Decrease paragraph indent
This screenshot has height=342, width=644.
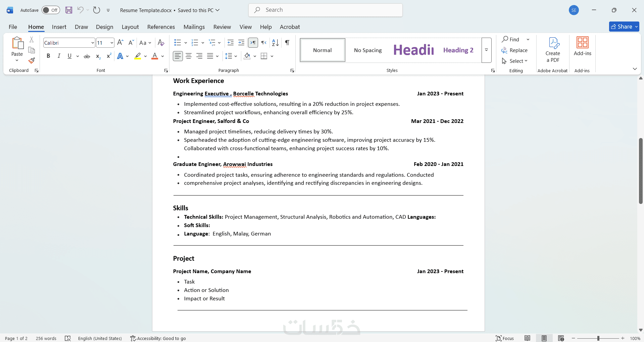(231, 43)
